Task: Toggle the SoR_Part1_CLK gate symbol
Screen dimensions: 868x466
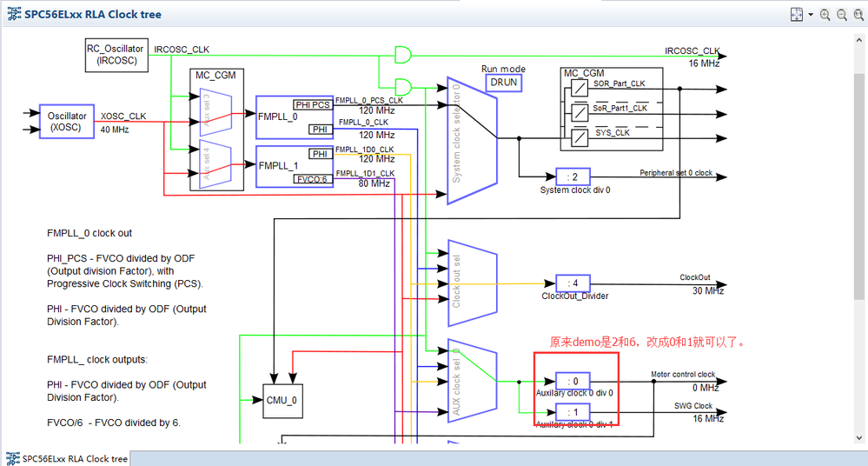Action: coord(579,112)
